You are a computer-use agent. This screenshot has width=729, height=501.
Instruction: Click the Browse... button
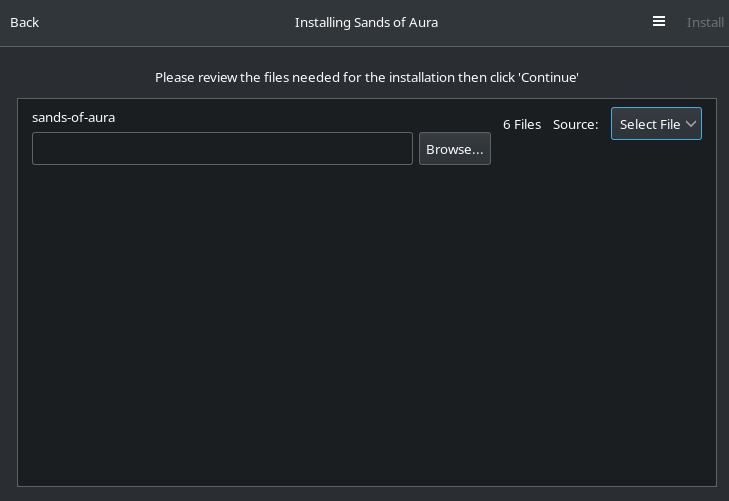coord(454,149)
